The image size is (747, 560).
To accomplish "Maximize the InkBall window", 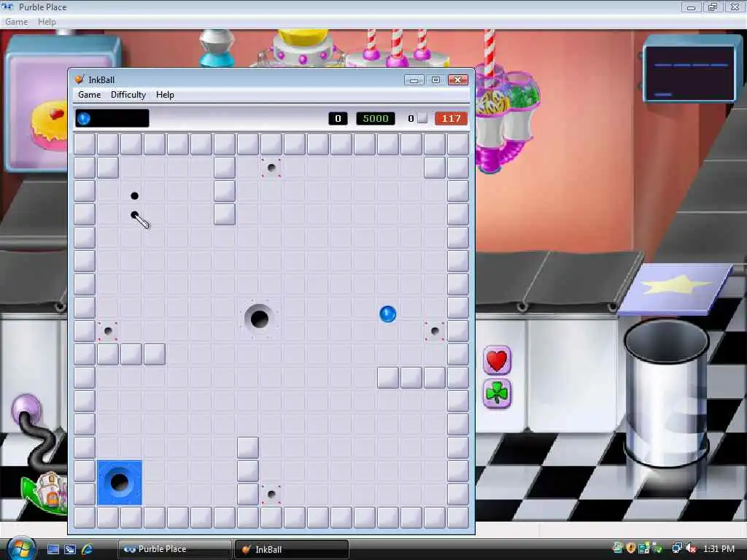I will (435, 80).
